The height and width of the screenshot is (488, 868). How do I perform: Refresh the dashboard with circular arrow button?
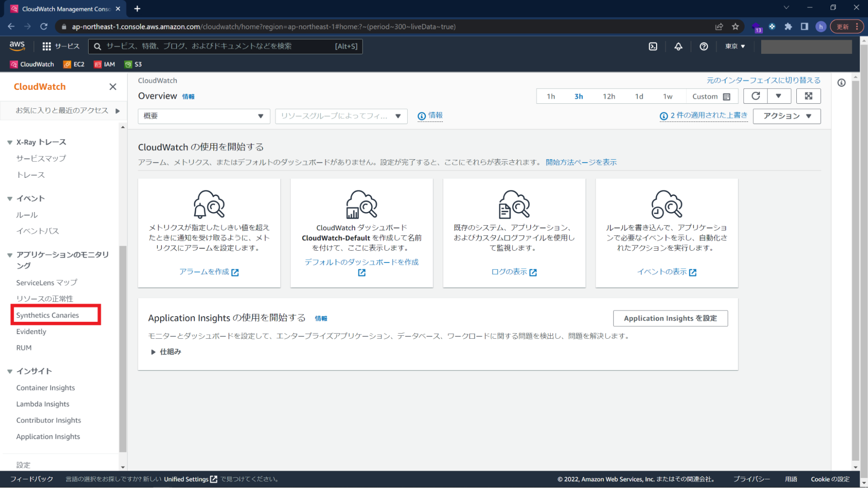tap(756, 96)
